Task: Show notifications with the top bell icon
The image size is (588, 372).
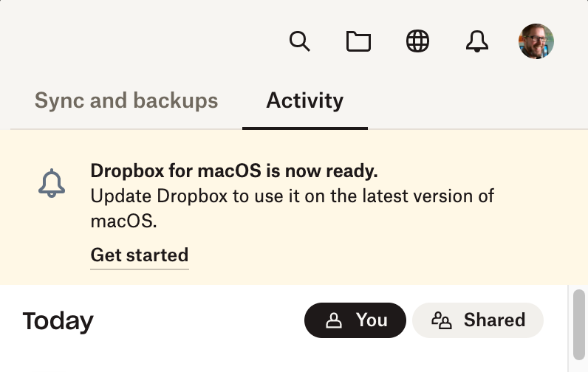Action: 477,41
